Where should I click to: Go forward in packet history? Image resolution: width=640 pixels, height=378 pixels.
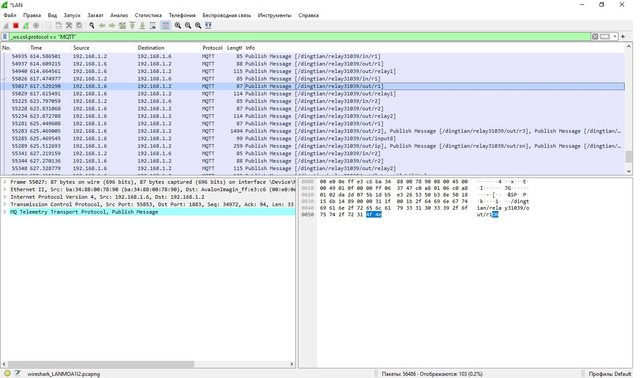point(112,26)
